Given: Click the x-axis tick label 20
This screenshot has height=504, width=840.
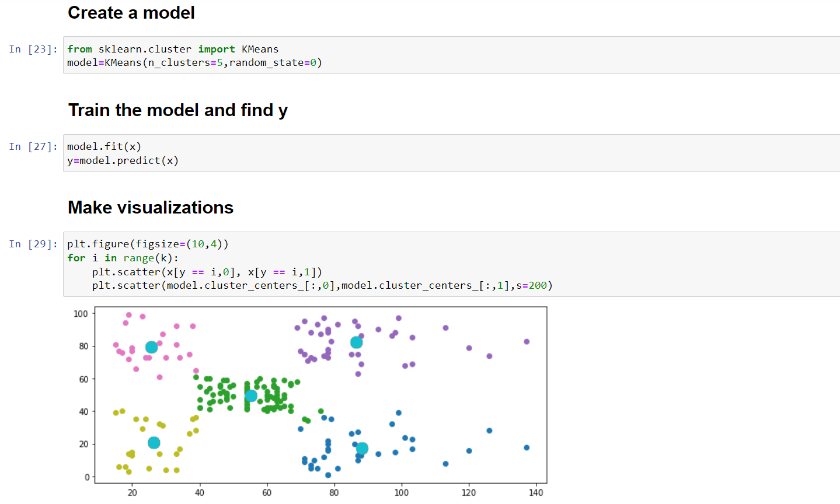Looking at the screenshot, I should (132, 492).
